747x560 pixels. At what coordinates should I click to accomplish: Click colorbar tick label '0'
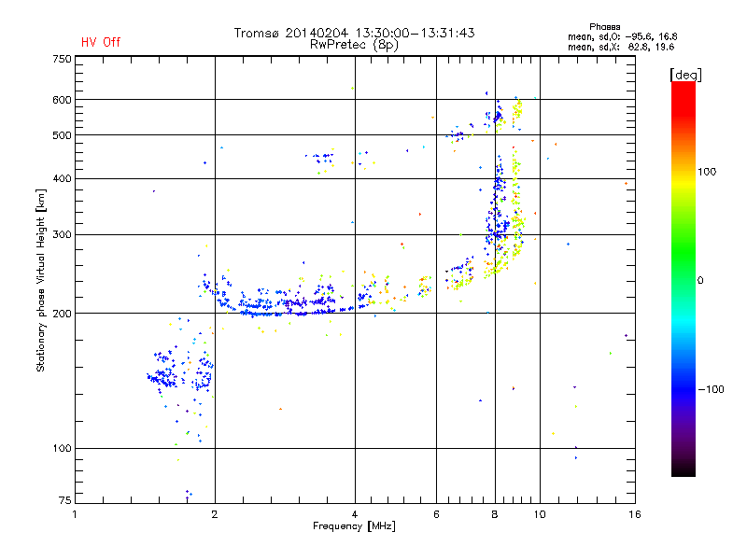click(700, 281)
